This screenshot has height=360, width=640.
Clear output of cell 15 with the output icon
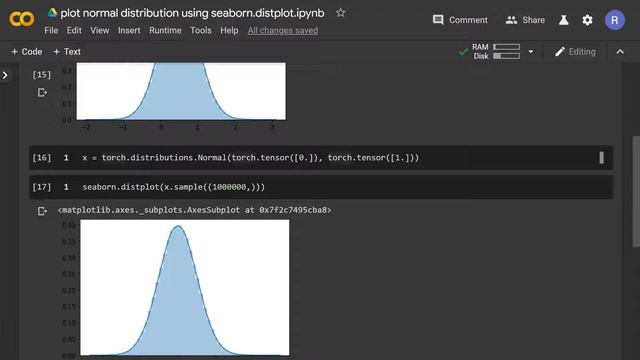click(x=42, y=93)
